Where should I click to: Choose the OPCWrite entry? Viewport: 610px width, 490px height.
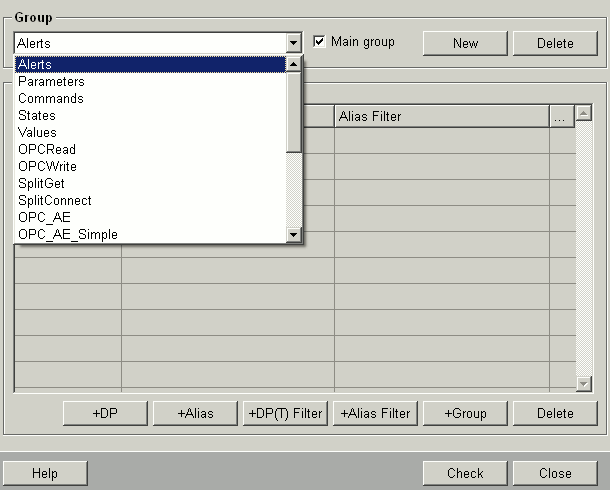pos(47,167)
